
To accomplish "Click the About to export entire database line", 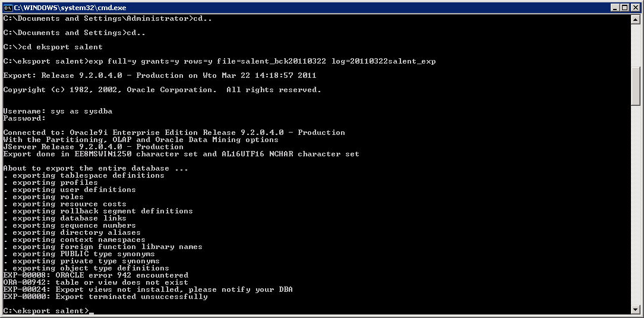I will [96, 168].
